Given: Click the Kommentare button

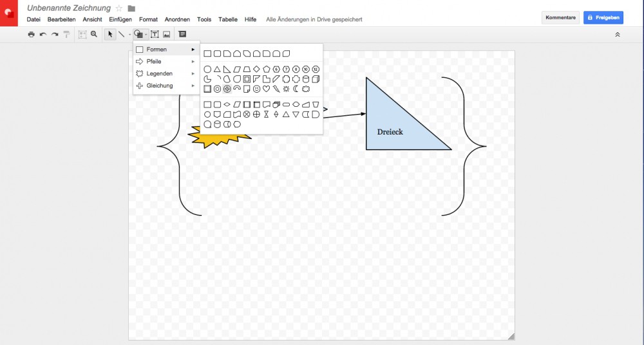Looking at the screenshot, I should click(560, 17).
